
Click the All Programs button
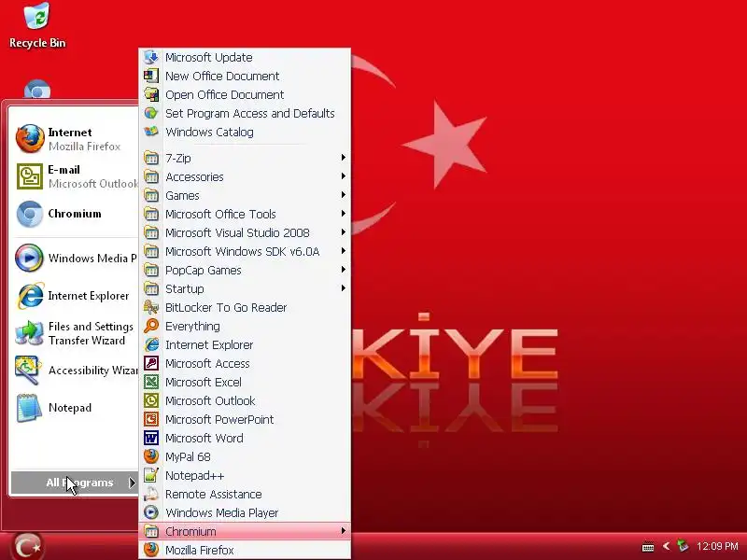tap(75, 483)
